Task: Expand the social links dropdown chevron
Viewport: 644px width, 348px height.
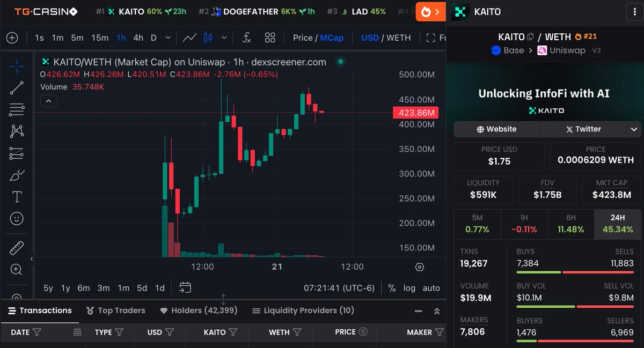Action: [634, 129]
